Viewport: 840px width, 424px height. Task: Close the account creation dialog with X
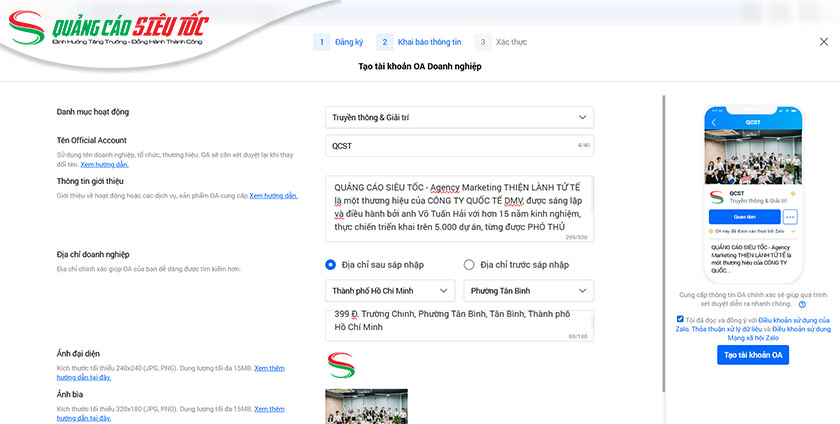pos(823,42)
